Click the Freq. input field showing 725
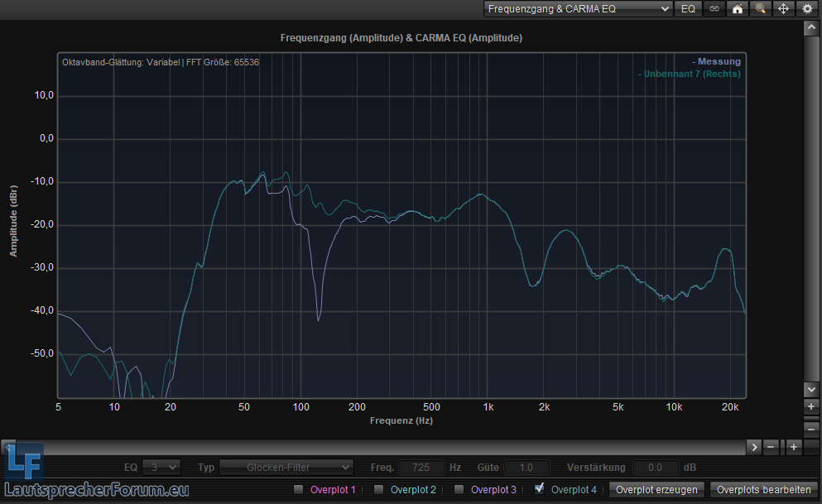 tap(422, 468)
